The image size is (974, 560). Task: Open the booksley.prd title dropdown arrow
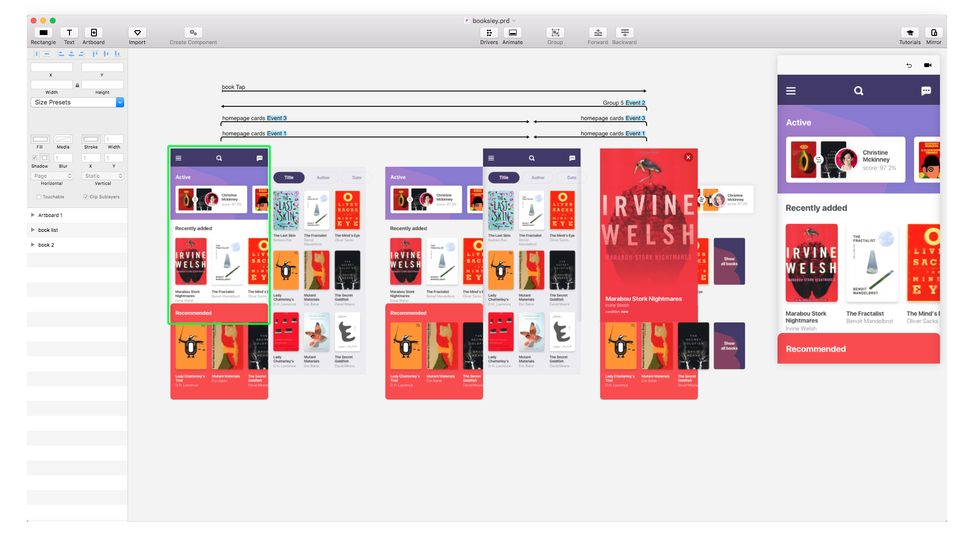(x=514, y=21)
